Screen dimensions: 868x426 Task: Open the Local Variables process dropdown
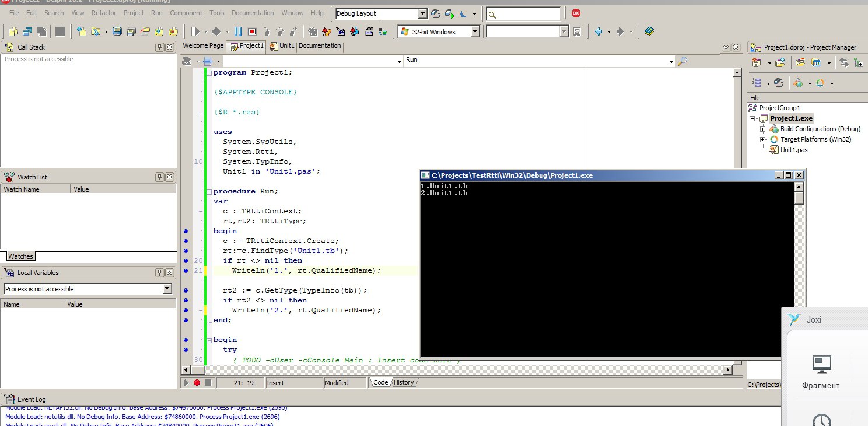[x=167, y=288]
